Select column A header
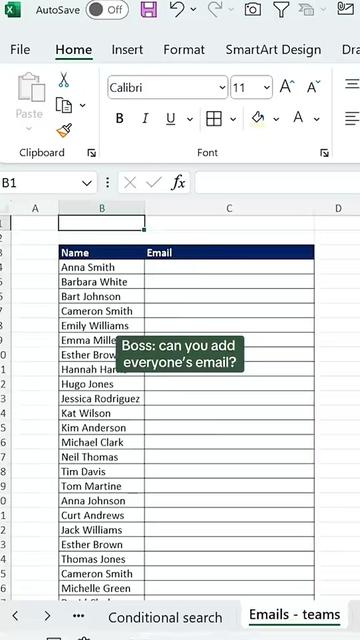 point(35,209)
